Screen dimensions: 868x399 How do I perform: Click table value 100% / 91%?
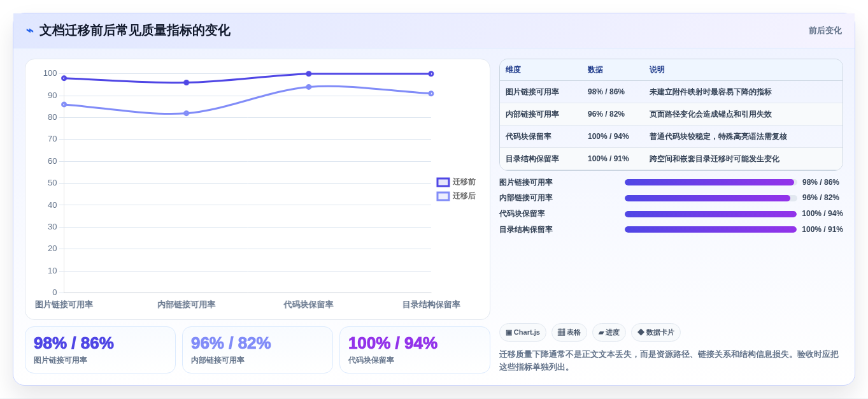[x=608, y=159]
